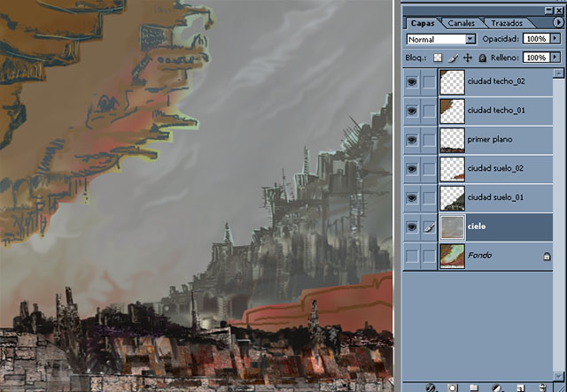Select layer named "ciudad suelo_02"
567x392 pixels.
[x=495, y=169]
